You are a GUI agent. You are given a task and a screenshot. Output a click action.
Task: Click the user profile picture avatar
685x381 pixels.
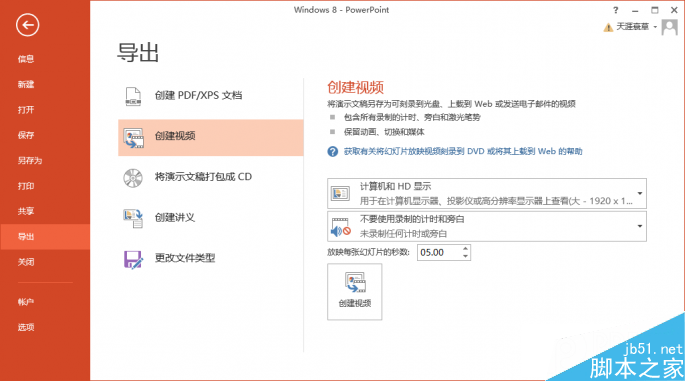[x=669, y=28]
